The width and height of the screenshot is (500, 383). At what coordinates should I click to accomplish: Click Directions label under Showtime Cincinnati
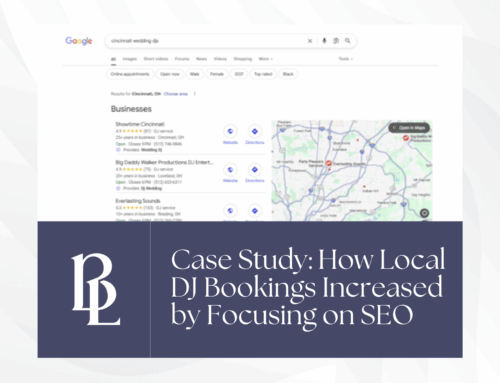[x=255, y=142]
